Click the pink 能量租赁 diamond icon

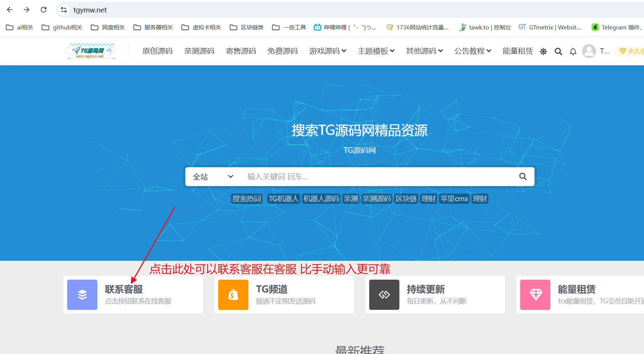(x=535, y=295)
